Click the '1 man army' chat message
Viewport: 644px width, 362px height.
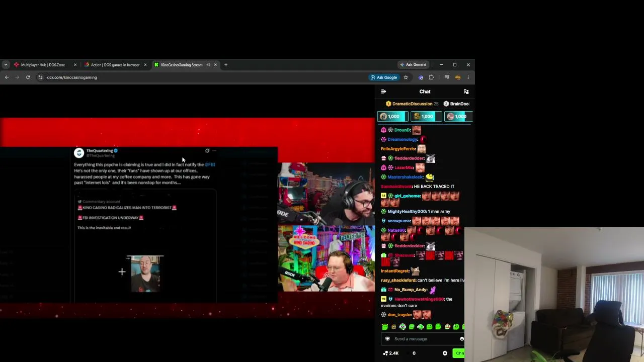coord(439,212)
